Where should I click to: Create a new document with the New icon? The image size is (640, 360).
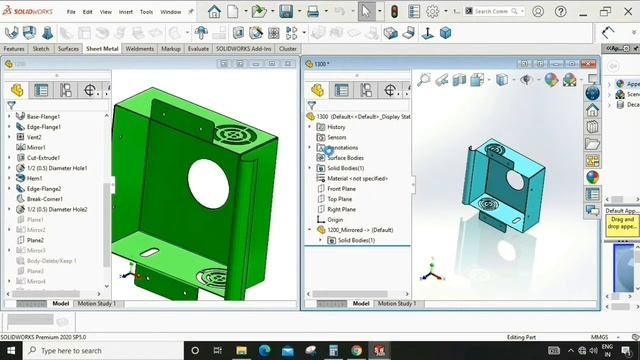(x=233, y=11)
